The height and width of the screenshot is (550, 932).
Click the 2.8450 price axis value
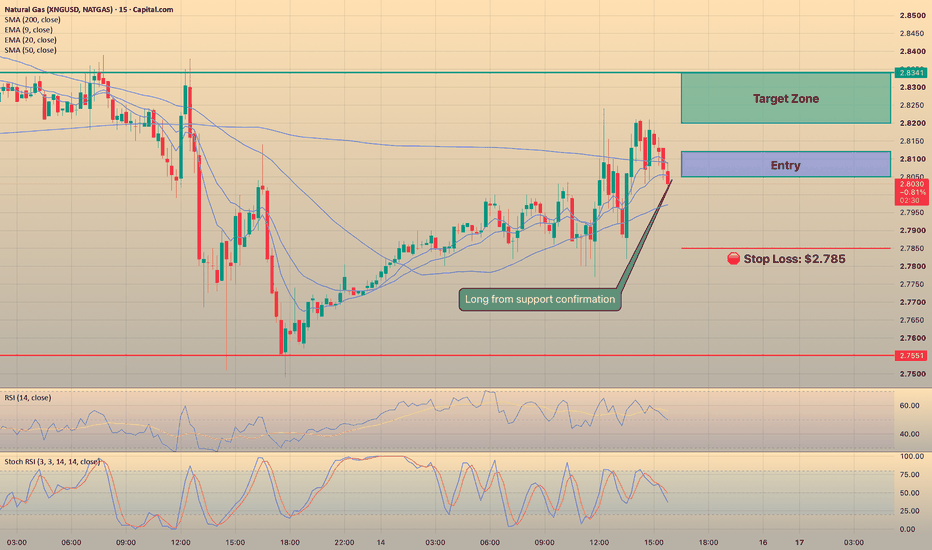coord(912,33)
